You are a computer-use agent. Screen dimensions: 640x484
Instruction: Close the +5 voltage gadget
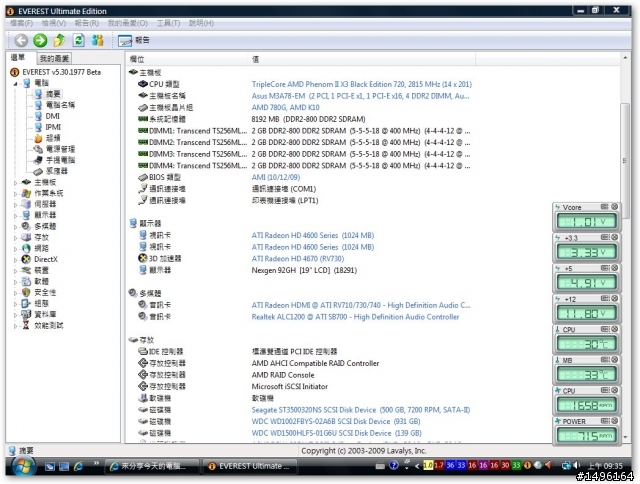614,268
